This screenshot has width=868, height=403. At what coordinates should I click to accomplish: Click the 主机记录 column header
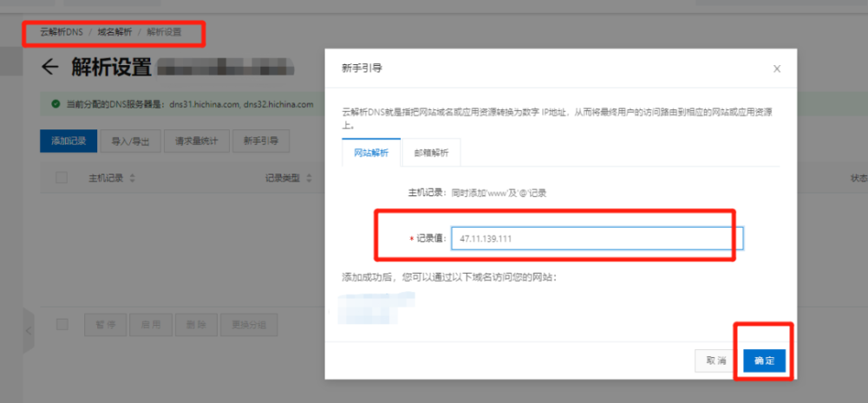(x=106, y=178)
